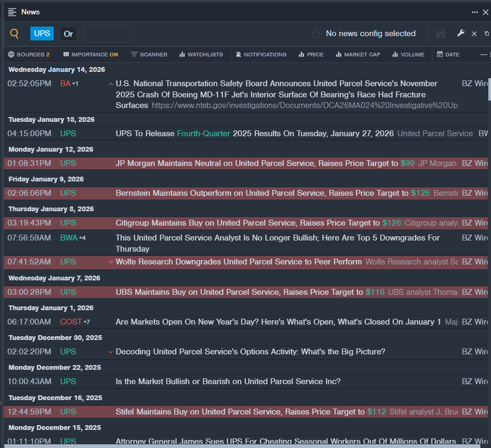Open the Bernstein Maintains Outperform headline
491x448 pixels.
tap(273, 193)
